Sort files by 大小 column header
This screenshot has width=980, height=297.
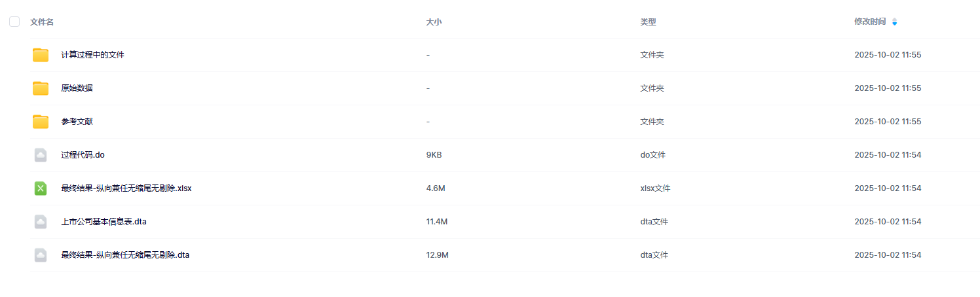pyautogui.click(x=434, y=22)
